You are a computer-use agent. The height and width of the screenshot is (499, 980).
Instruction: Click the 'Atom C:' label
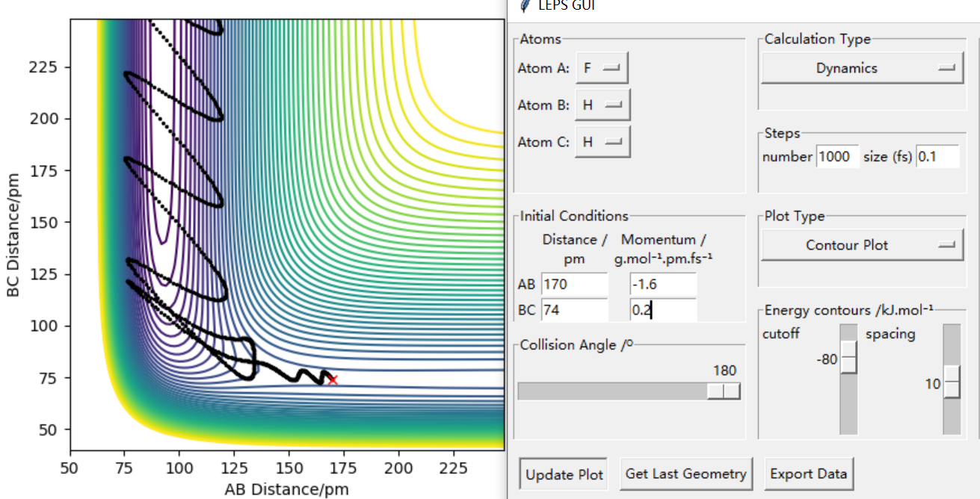pos(543,142)
